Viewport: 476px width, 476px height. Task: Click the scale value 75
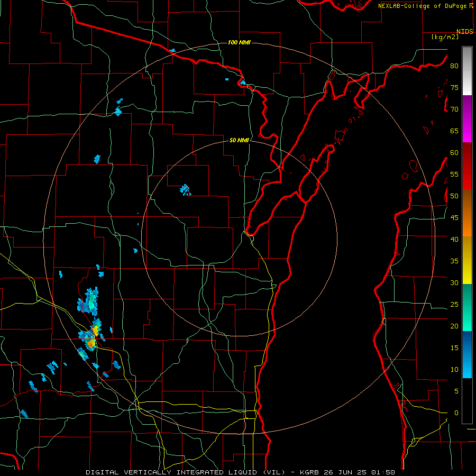pyautogui.click(x=454, y=87)
